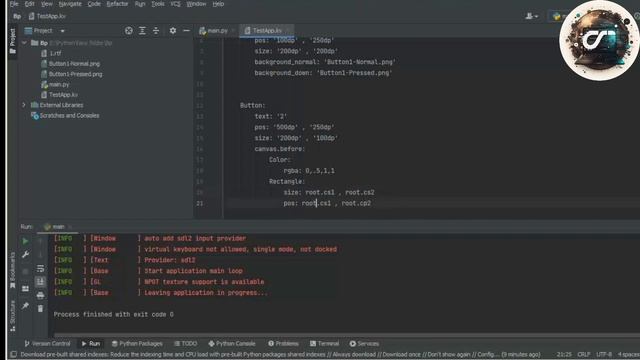This screenshot has height=360, width=640.
Task: Open the Code menu
Action: click(x=94, y=4)
